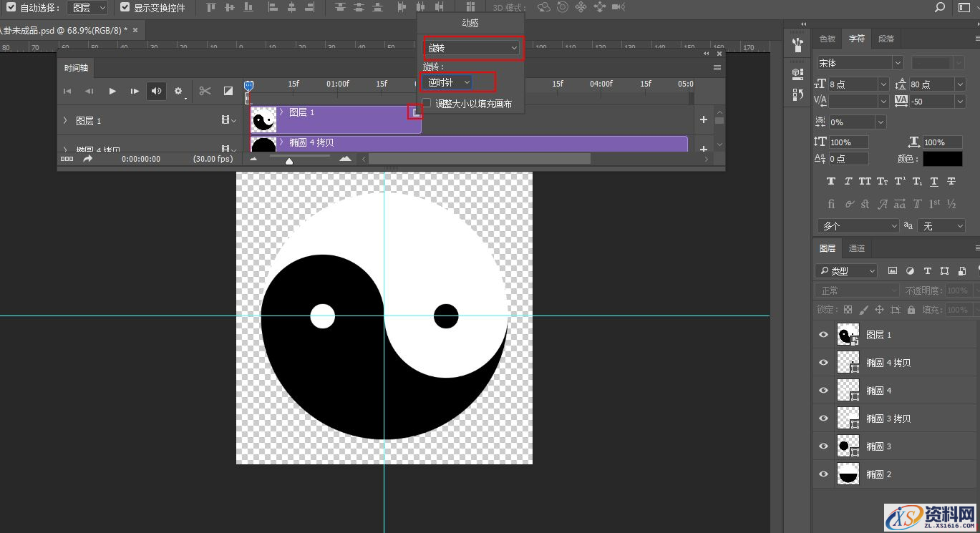Toggle faux italic in the Character panel
Screen dimensions: 980x533
847,181
